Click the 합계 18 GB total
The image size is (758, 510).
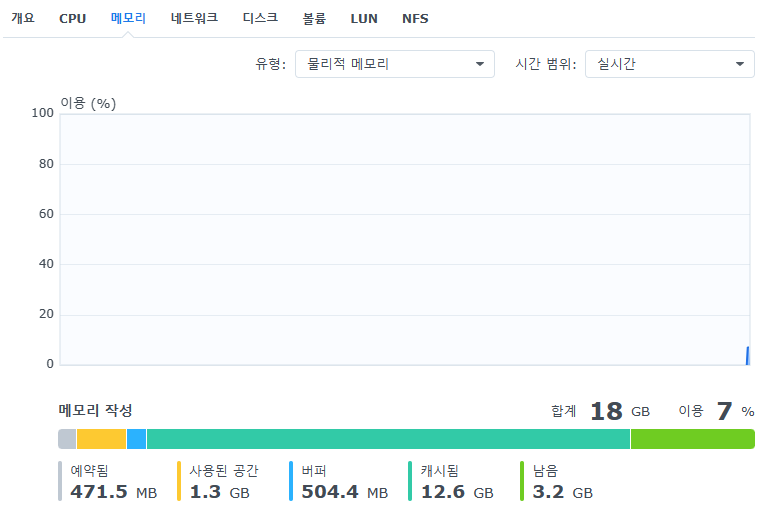tap(600, 411)
